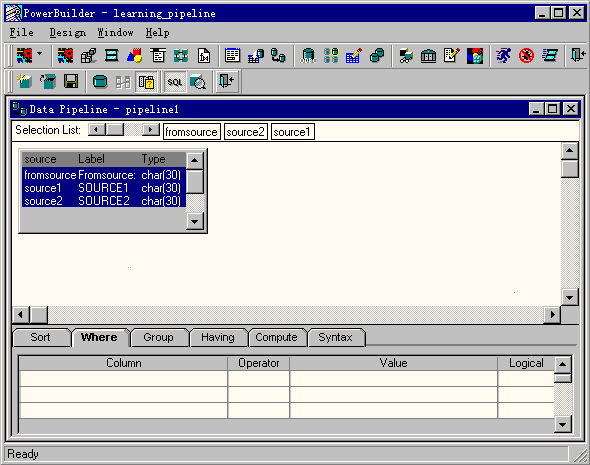This screenshot has height=465, width=590.
Task: Click the green database cylinder profile icon
Action: coord(100,81)
